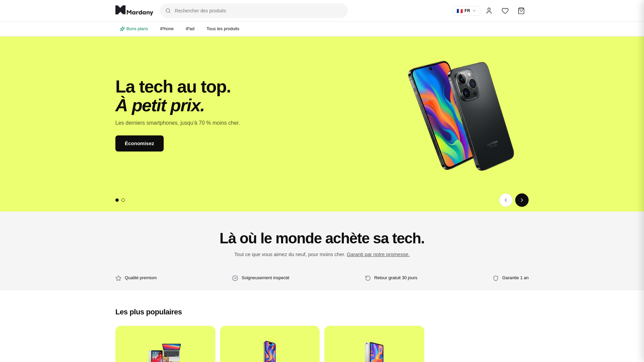The width and height of the screenshot is (644, 362).
Task: Click the Garantie 1 an shield icon
Action: pyautogui.click(x=496, y=278)
